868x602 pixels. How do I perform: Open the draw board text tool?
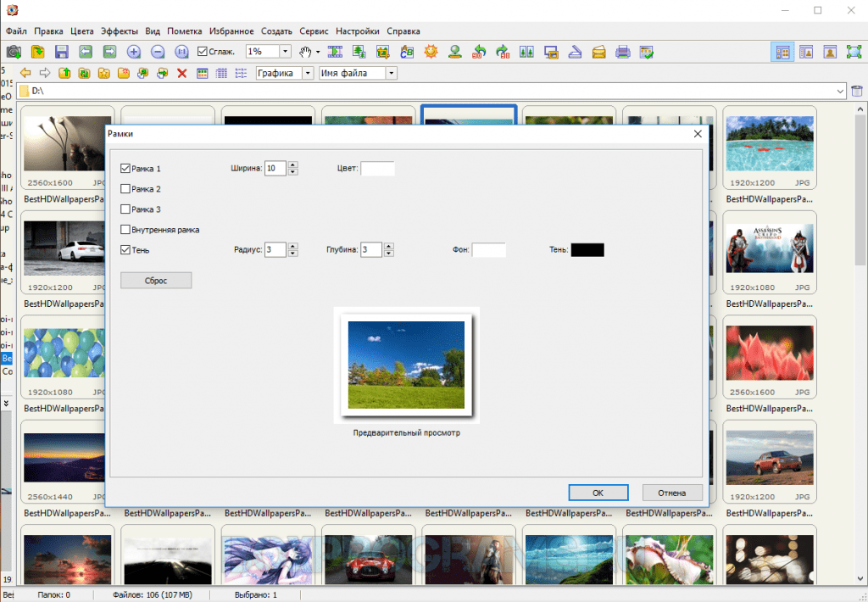point(407,52)
